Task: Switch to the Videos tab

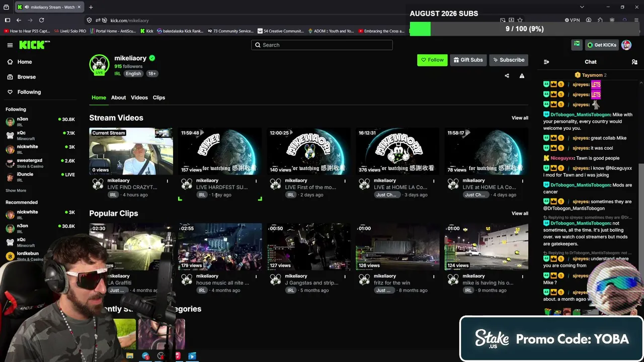Action: point(139,98)
